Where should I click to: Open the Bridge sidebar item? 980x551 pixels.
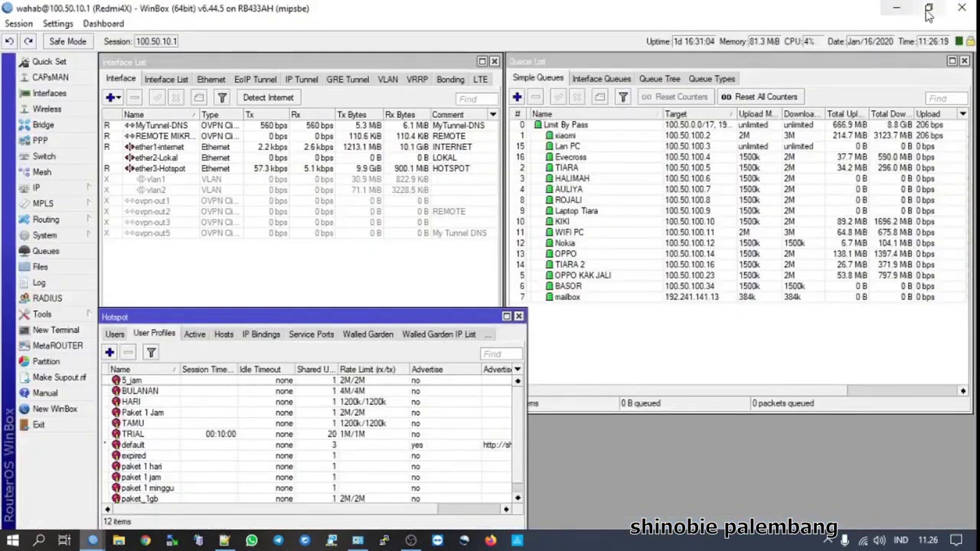click(43, 125)
